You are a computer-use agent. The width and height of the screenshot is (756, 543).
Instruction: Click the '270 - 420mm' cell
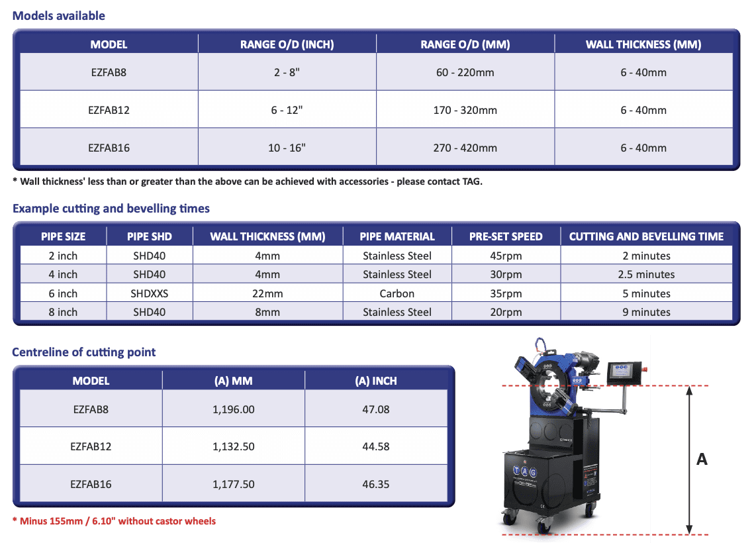pyautogui.click(x=465, y=148)
